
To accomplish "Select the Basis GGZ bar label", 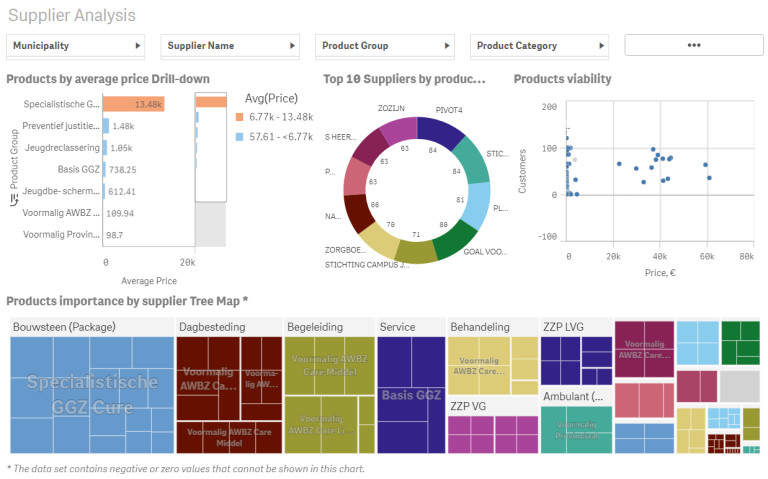I will click(x=76, y=169).
